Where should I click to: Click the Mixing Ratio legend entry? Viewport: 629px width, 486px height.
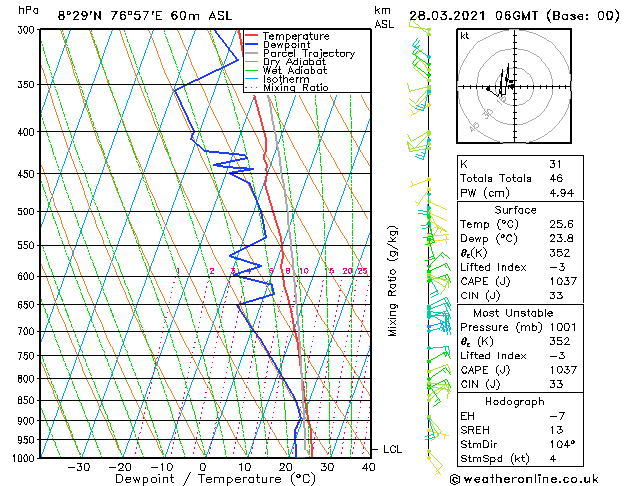pyautogui.click(x=287, y=87)
